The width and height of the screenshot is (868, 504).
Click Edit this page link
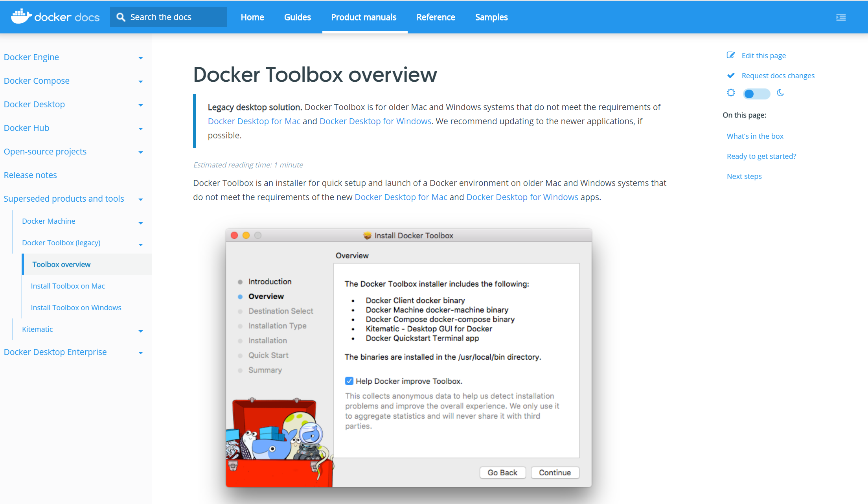763,55
